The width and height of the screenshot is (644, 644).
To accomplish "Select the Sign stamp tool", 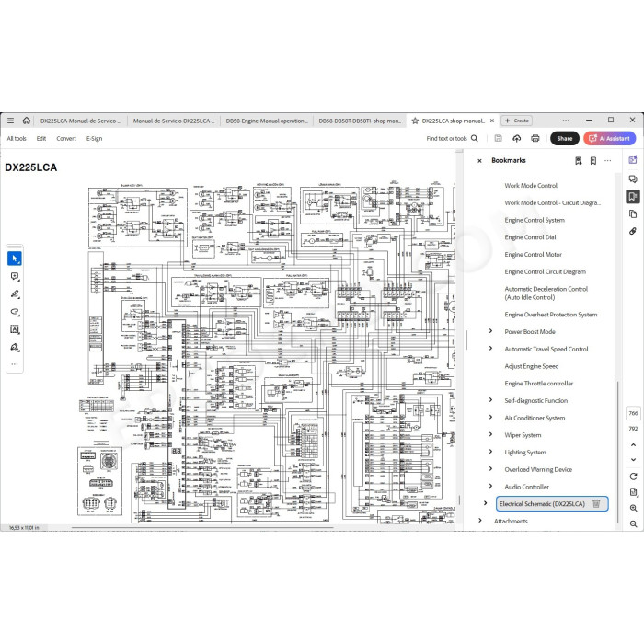I will (x=15, y=347).
